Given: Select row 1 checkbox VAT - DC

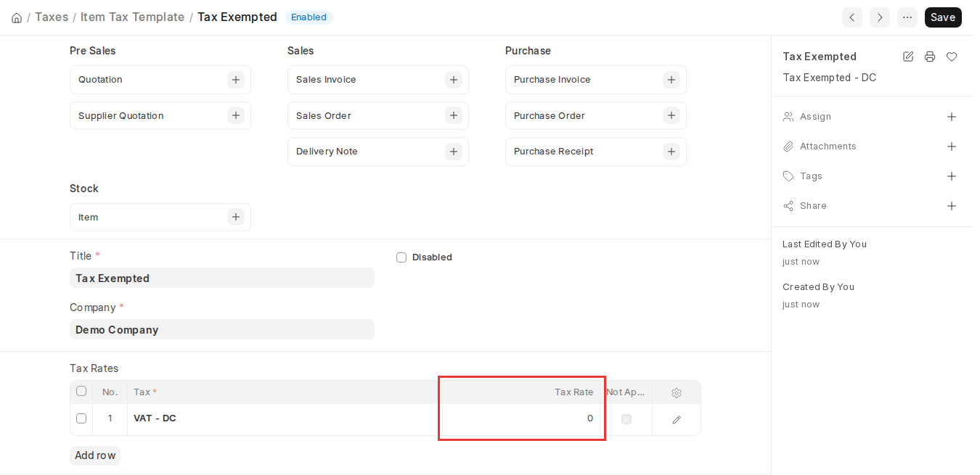Looking at the screenshot, I should [x=81, y=418].
